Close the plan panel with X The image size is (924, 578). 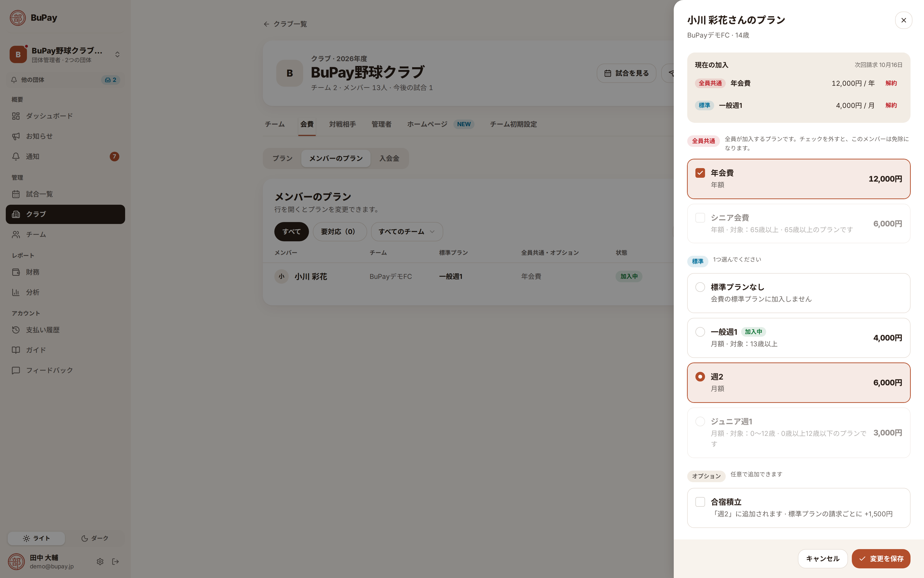[903, 20]
